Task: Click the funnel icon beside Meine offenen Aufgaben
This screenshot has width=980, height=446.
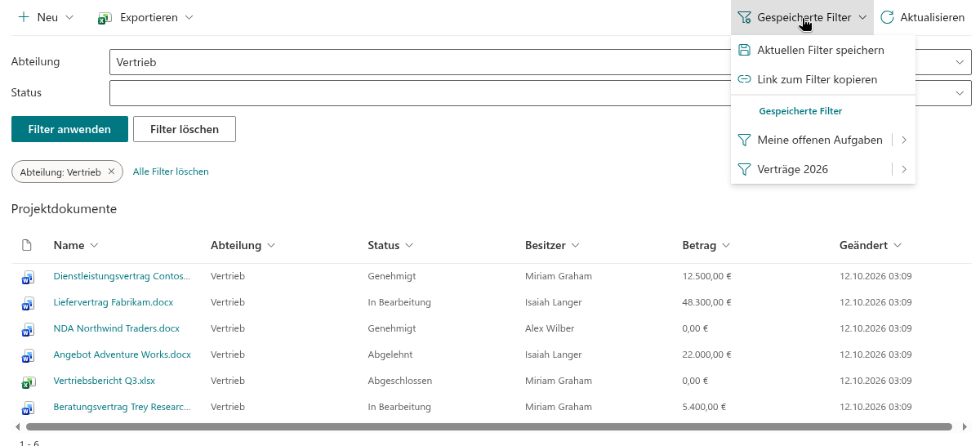Action: point(744,140)
